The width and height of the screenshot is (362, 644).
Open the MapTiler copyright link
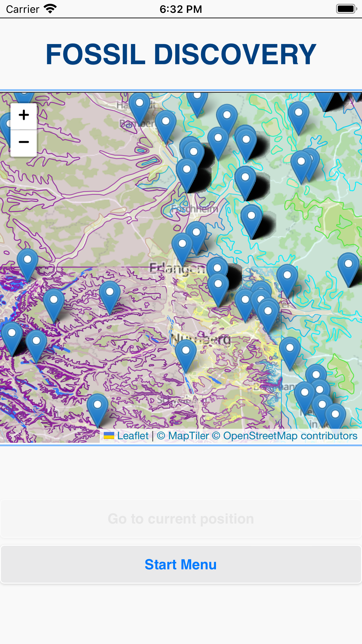pyautogui.click(x=183, y=436)
